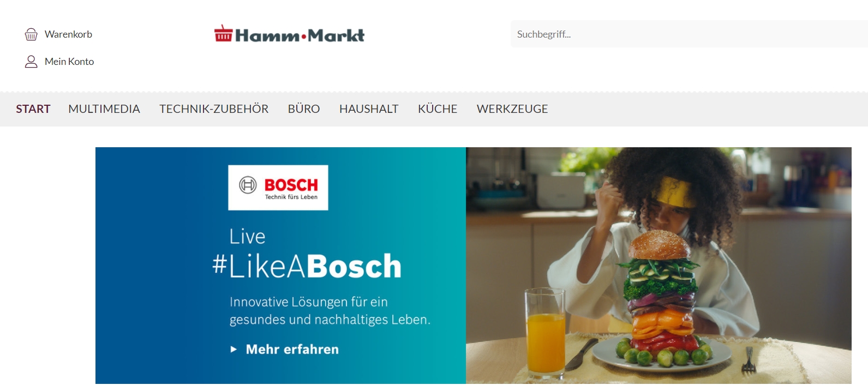Click the veggie burger photo in banner

[x=659, y=266]
